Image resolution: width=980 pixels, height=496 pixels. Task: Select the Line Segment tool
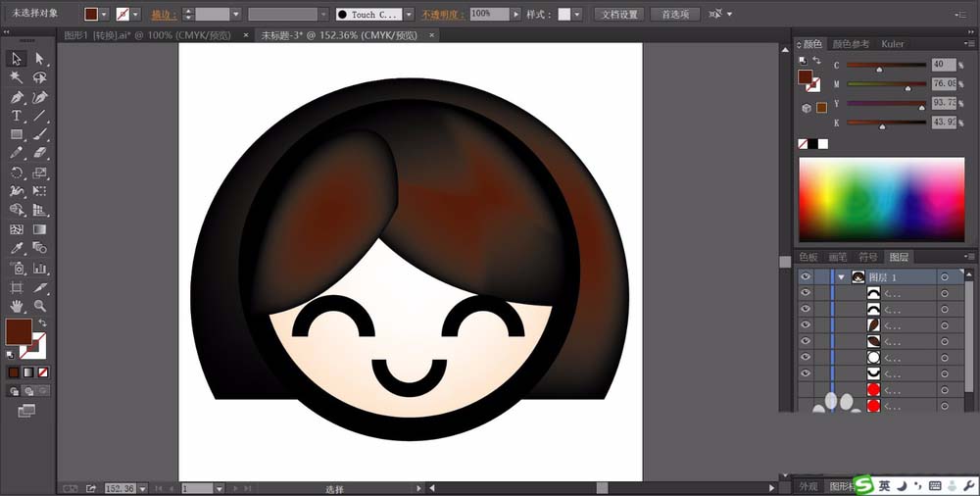40,116
